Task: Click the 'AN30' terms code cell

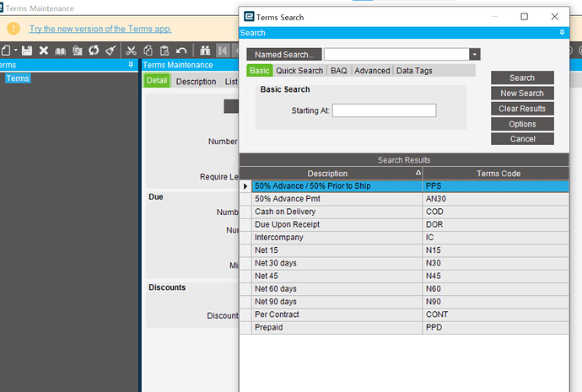Action: coord(496,199)
